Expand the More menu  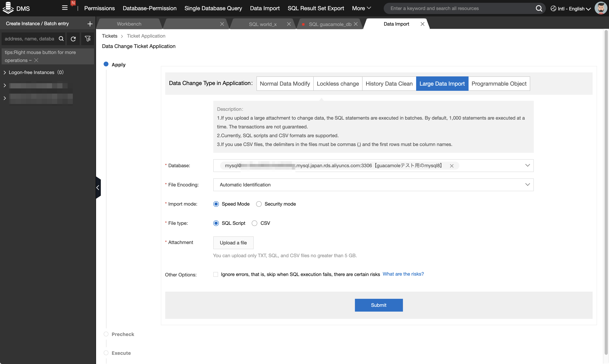coord(362,8)
